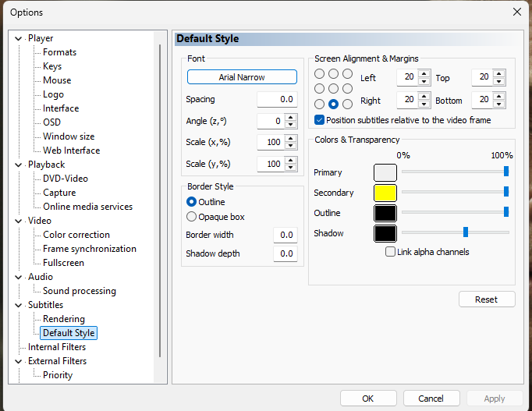Open the Rendering settings page
Image resolution: width=532 pixels, height=411 pixels.
(64, 319)
